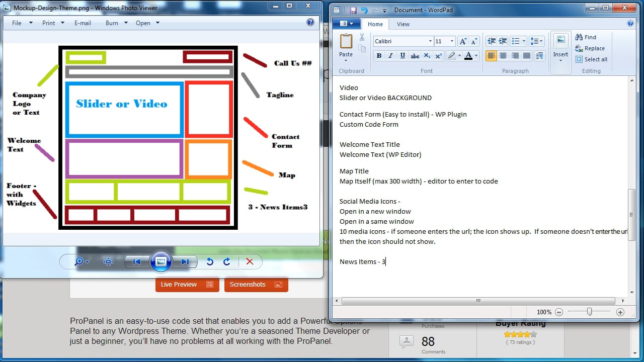Screen dimensions: 644x362
Task: Toggle italic formatting in WordPad
Action: click(x=390, y=56)
